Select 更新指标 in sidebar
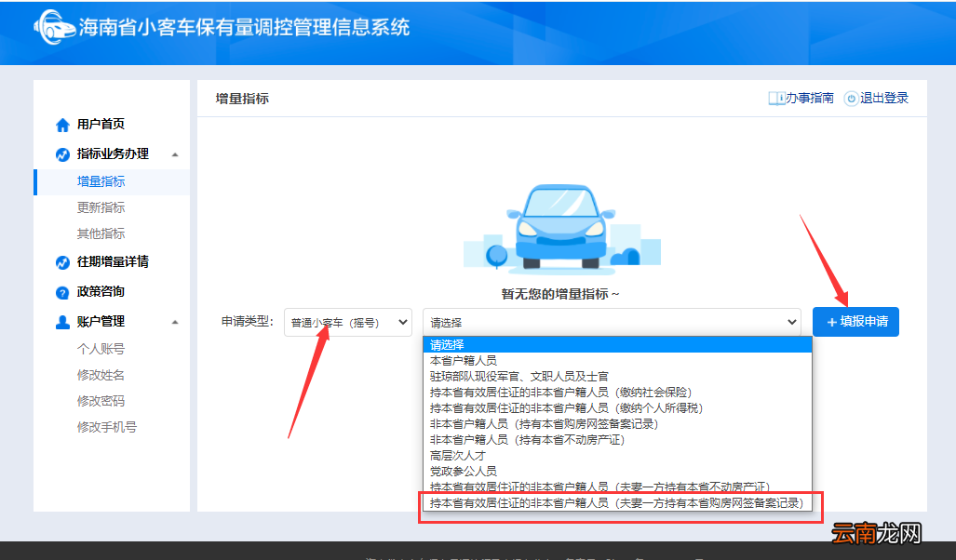This screenshot has width=956, height=560. (101, 207)
